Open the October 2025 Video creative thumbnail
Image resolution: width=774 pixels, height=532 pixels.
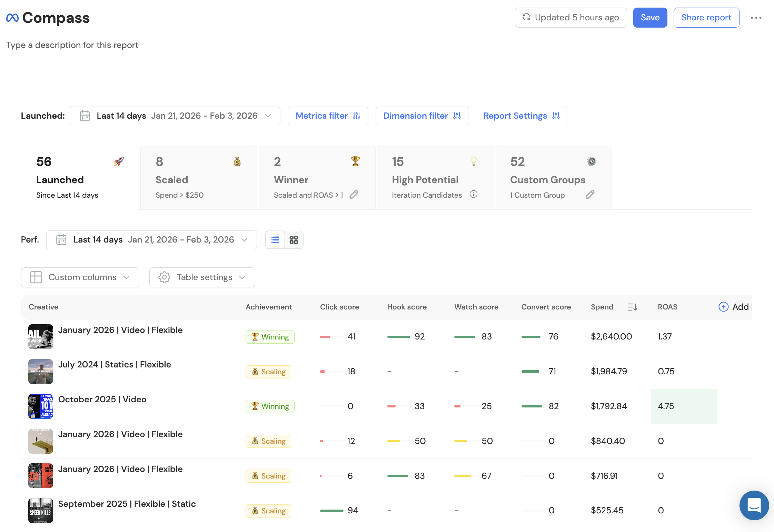(41, 406)
